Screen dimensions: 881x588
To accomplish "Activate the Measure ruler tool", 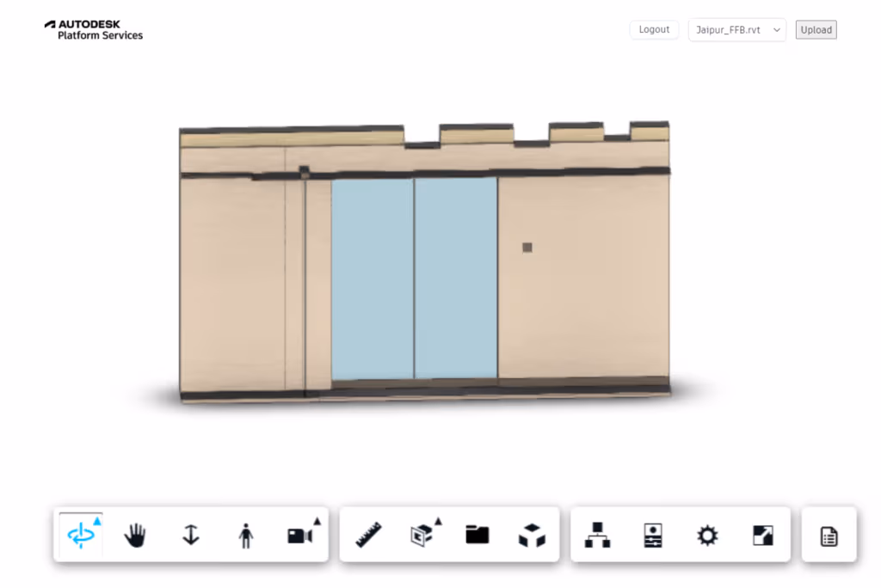I will point(368,536).
